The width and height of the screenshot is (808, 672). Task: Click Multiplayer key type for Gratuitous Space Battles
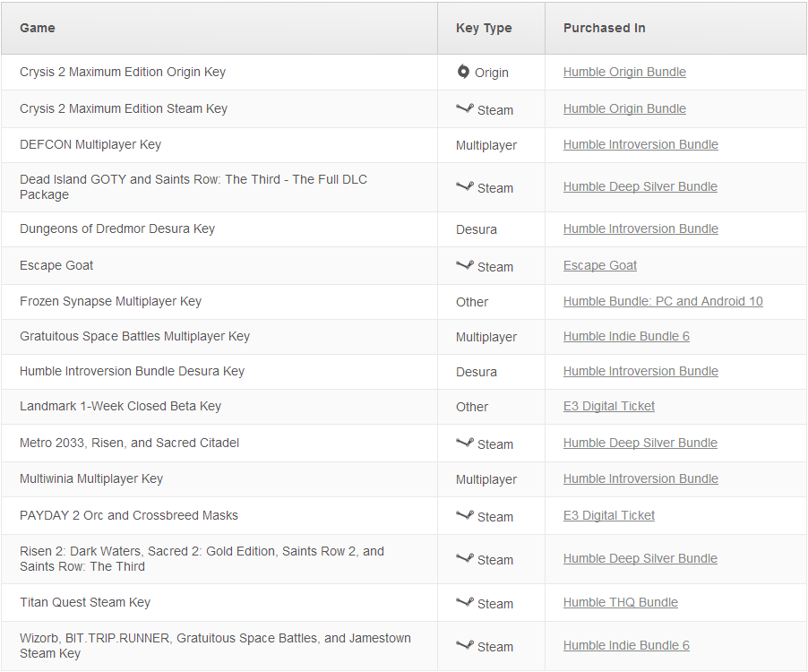pyautogui.click(x=486, y=337)
